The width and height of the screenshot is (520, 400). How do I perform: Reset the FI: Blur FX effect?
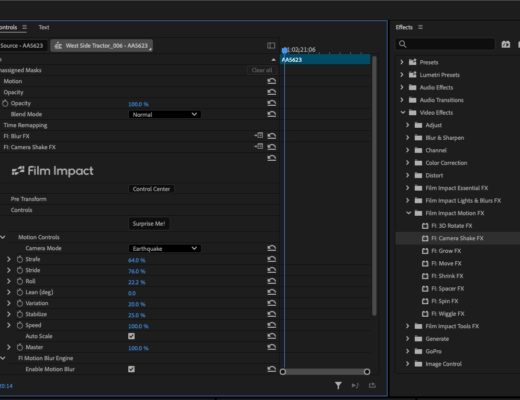coord(272,136)
